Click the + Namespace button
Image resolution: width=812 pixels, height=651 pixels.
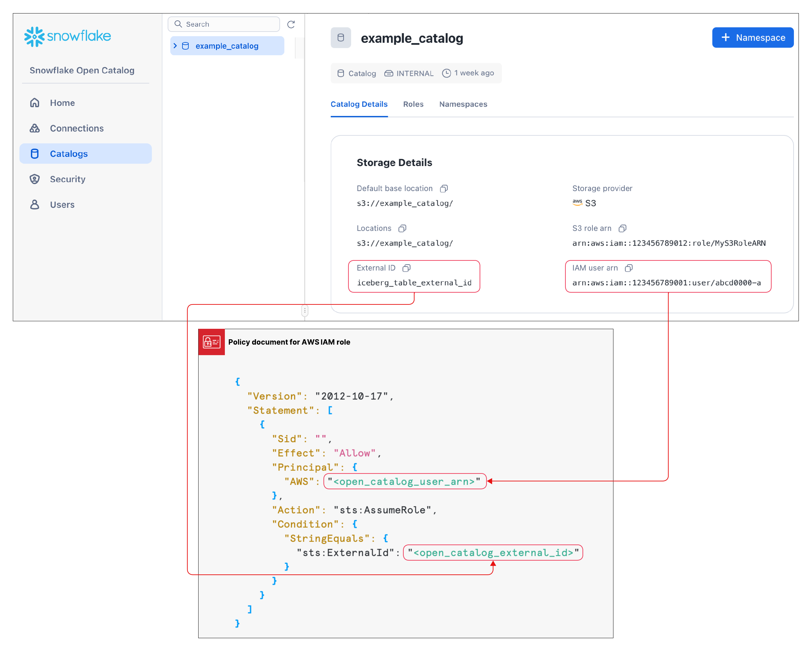[752, 38]
